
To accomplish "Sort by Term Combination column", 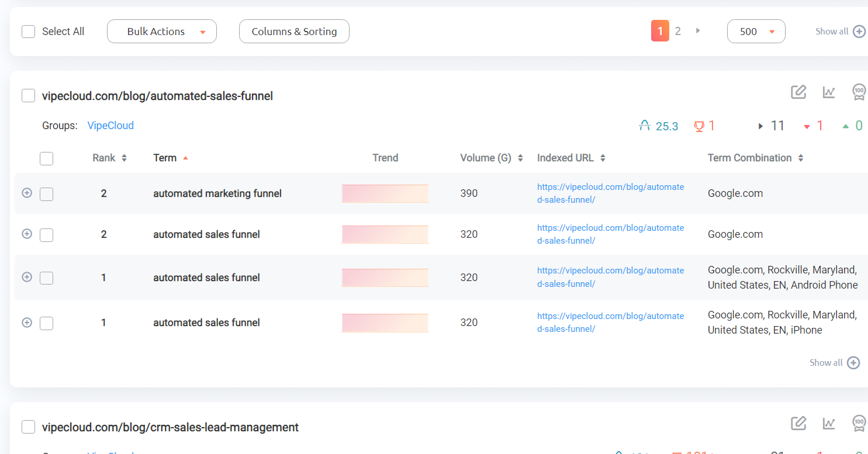I will [755, 158].
